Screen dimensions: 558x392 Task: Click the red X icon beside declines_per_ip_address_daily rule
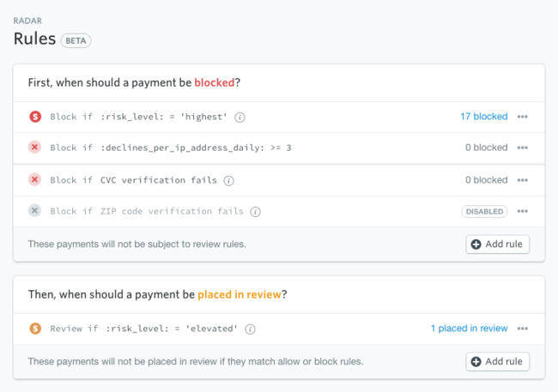point(35,148)
